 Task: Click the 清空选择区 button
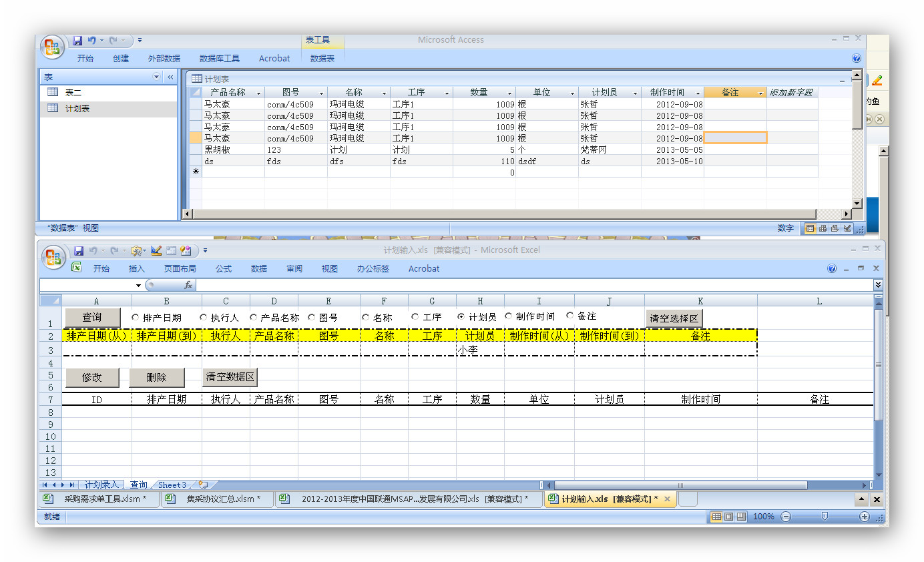pyautogui.click(x=674, y=318)
